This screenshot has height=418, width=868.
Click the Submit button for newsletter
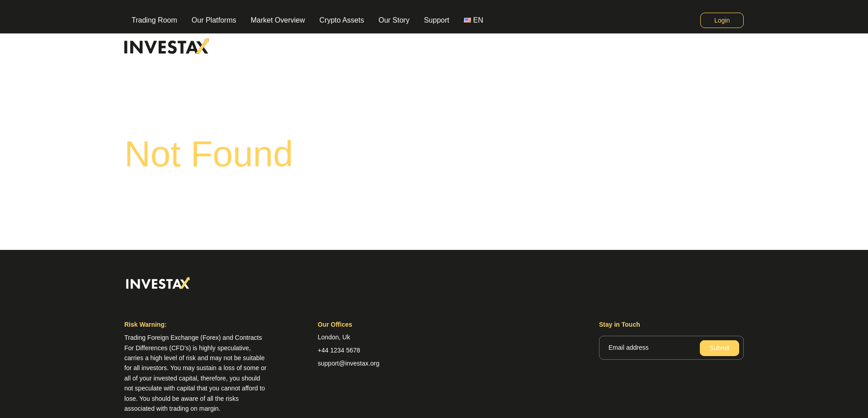pyautogui.click(x=719, y=348)
